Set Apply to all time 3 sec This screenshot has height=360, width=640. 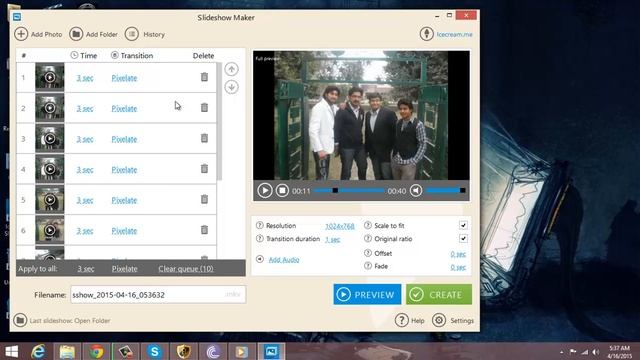pyautogui.click(x=86, y=269)
